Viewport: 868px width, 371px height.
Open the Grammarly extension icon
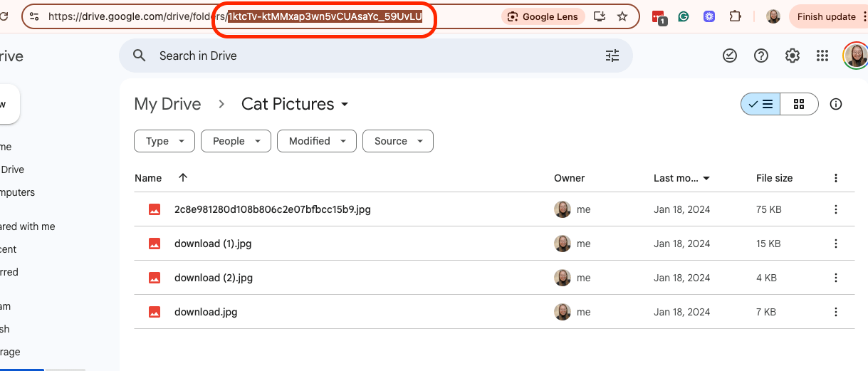[684, 16]
